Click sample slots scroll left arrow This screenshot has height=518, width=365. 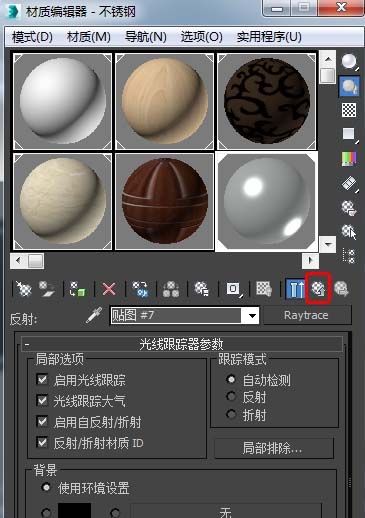pyautogui.click(x=19, y=260)
